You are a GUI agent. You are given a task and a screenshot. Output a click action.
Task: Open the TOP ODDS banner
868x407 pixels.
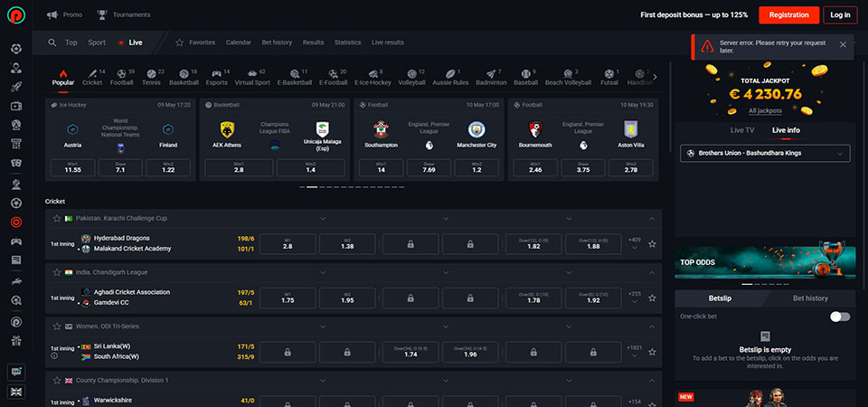click(x=765, y=263)
